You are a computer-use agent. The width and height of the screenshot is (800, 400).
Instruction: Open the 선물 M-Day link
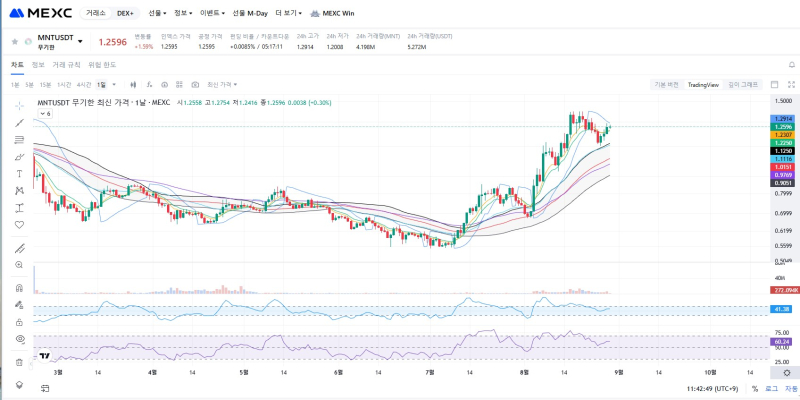(x=250, y=13)
